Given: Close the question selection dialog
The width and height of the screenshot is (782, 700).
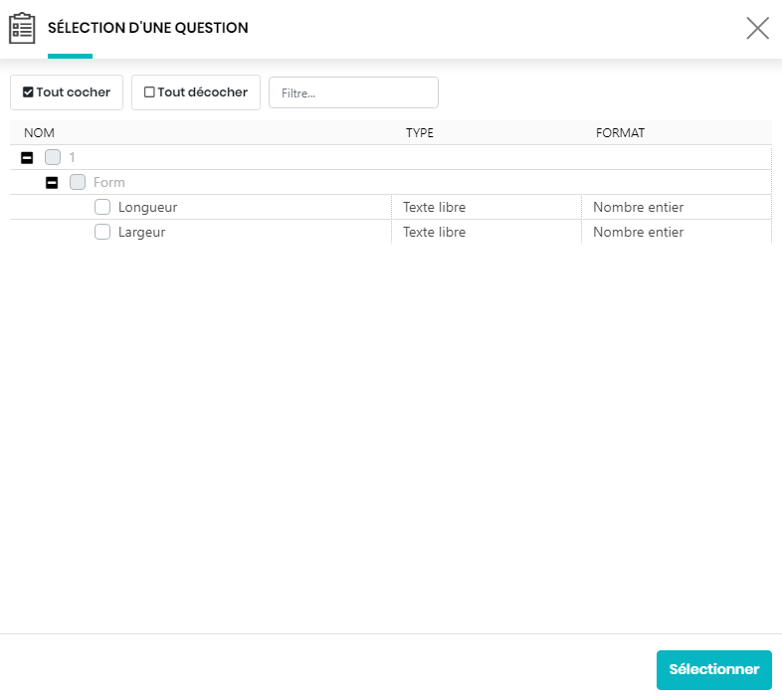Looking at the screenshot, I should (x=757, y=28).
